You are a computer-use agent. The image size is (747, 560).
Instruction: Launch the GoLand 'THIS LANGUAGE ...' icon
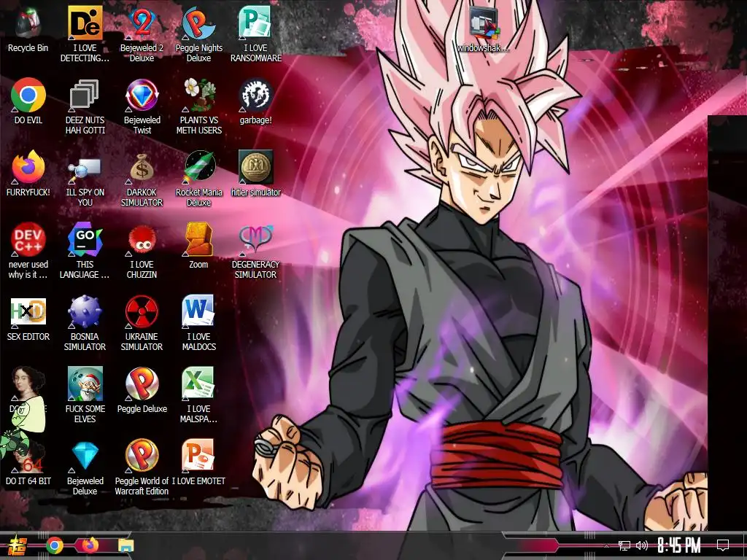tap(85, 239)
